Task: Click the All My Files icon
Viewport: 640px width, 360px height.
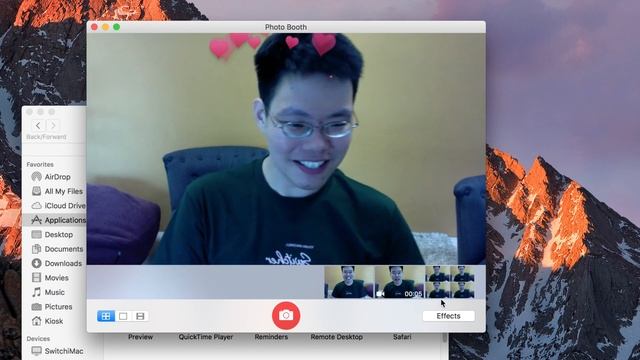Action: point(36,191)
